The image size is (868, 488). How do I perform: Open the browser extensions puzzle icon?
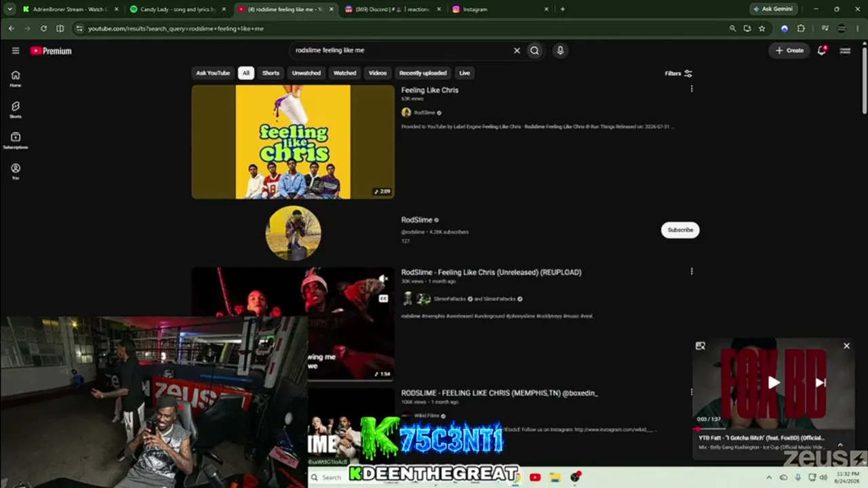pos(801,28)
